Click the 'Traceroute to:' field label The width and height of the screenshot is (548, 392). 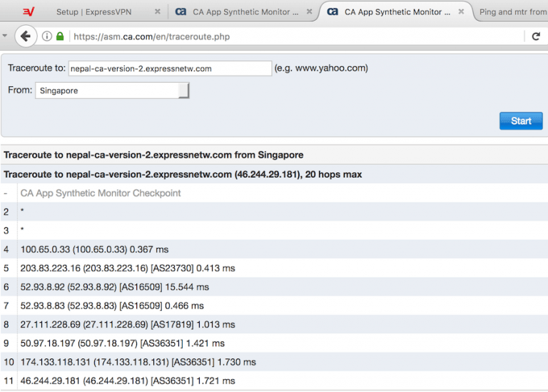(36, 68)
